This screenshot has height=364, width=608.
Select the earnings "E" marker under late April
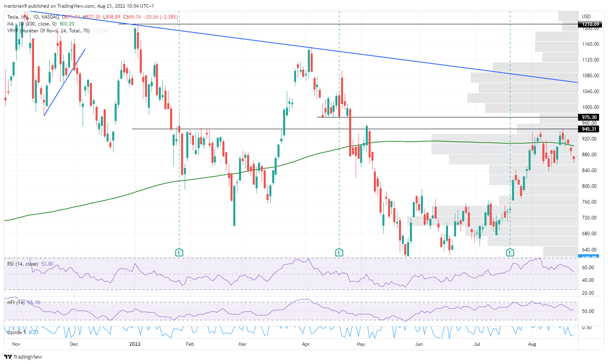[x=339, y=252]
